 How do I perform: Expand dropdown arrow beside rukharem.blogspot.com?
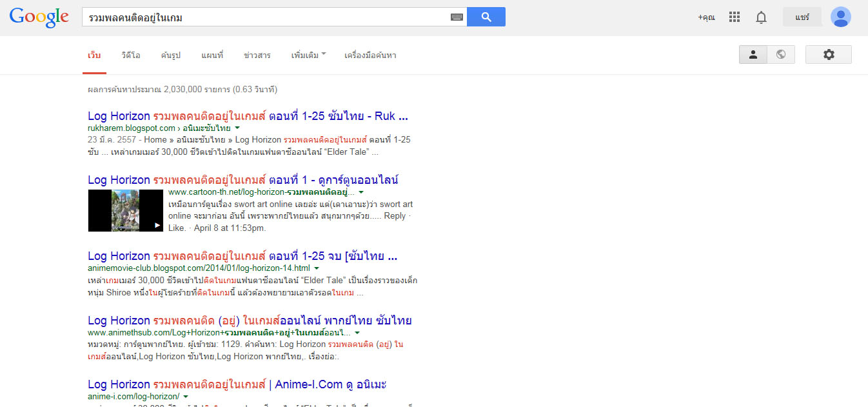click(237, 128)
